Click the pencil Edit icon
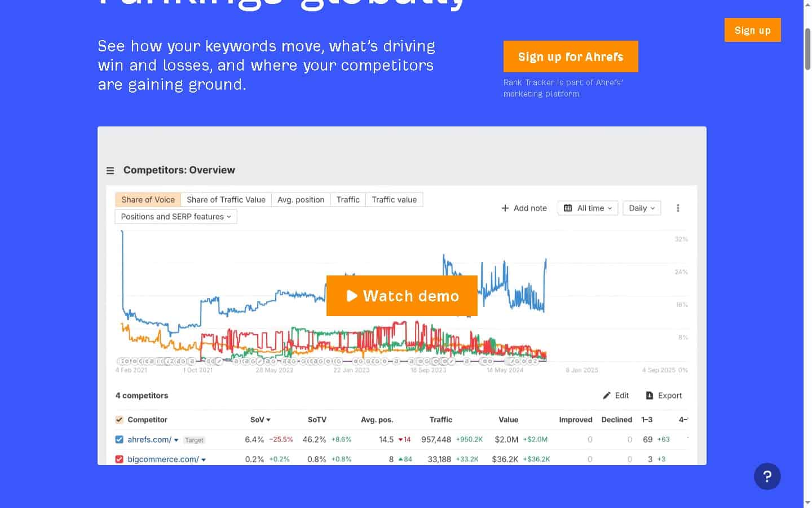This screenshot has height=508, width=812. tap(607, 396)
